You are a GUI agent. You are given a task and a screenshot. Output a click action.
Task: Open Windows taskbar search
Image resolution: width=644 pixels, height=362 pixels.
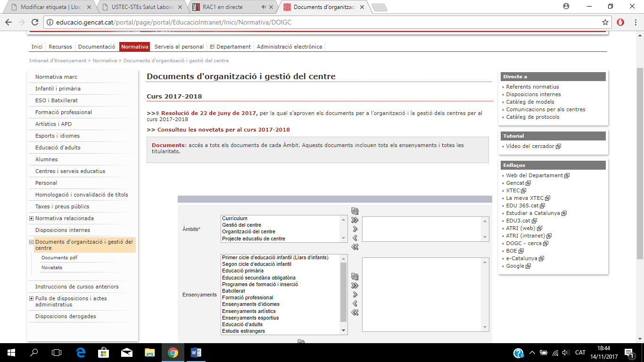(x=34, y=352)
